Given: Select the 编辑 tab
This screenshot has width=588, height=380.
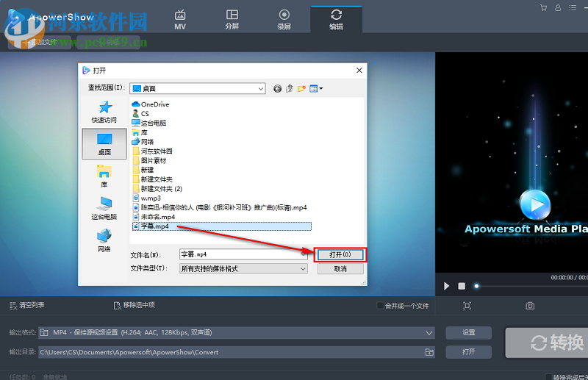Looking at the screenshot, I should click(x=337, y=21).
